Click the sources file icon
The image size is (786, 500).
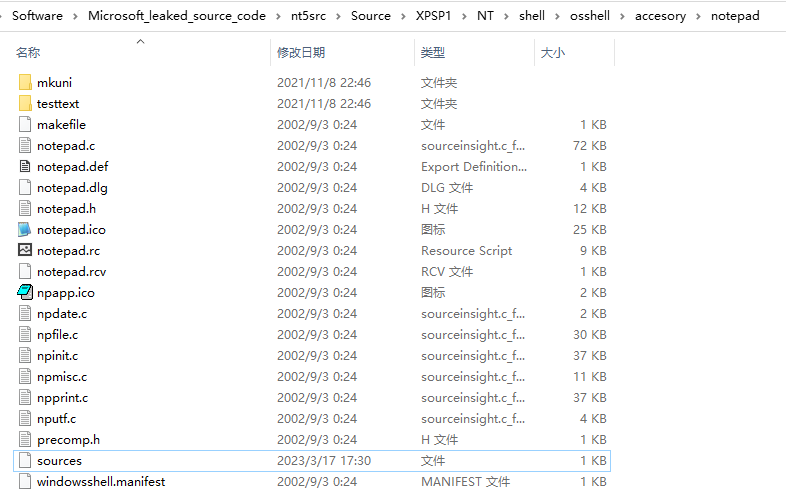pos(25,460)
